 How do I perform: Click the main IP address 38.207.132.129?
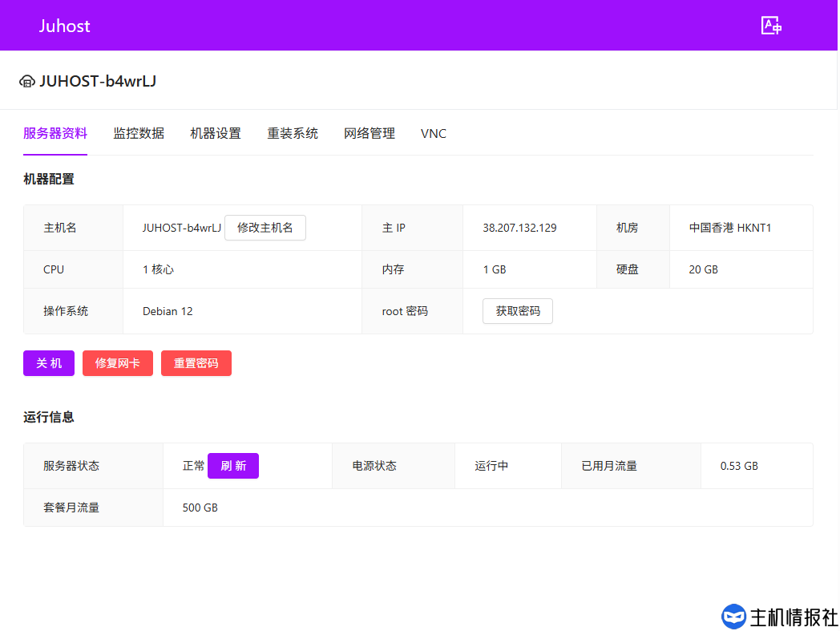519,228
